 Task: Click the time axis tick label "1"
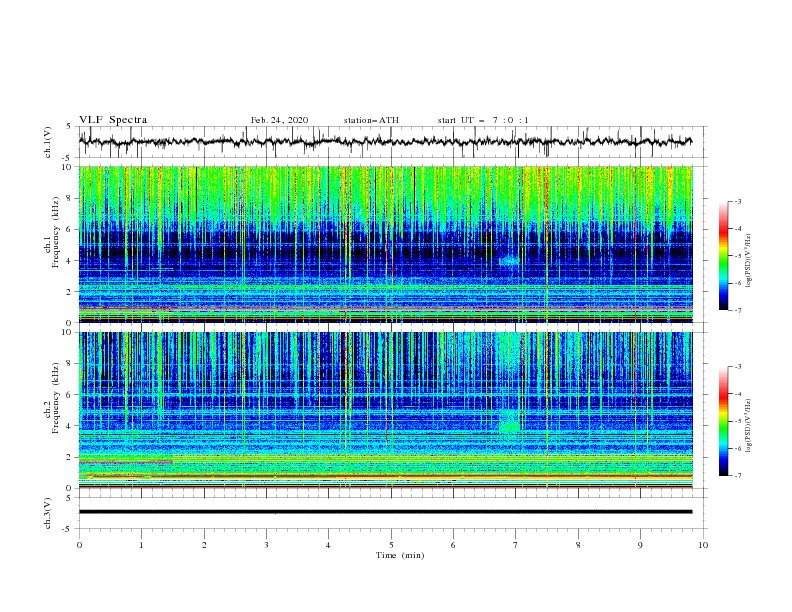point(141,545)
